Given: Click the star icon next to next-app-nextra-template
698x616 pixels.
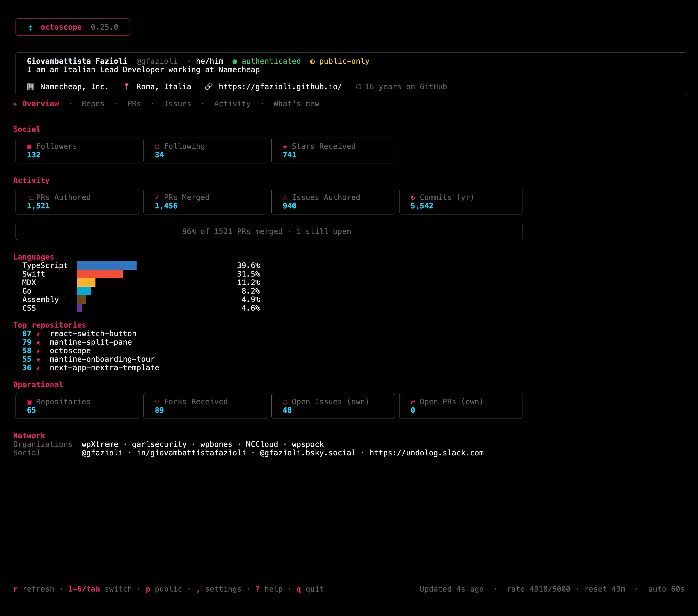Looking at the screenshot, I should [38, 368].
